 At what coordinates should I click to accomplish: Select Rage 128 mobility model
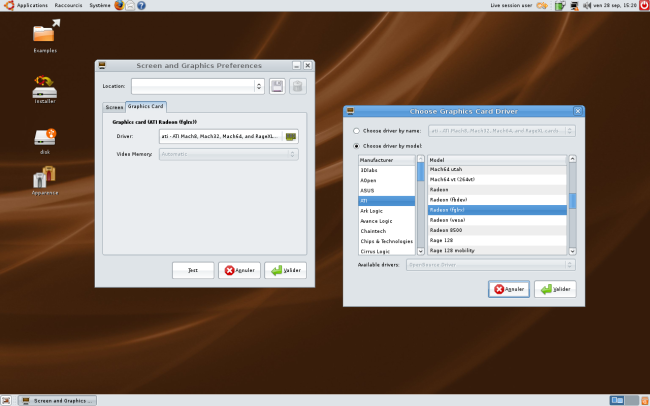[x=497, y=250]
